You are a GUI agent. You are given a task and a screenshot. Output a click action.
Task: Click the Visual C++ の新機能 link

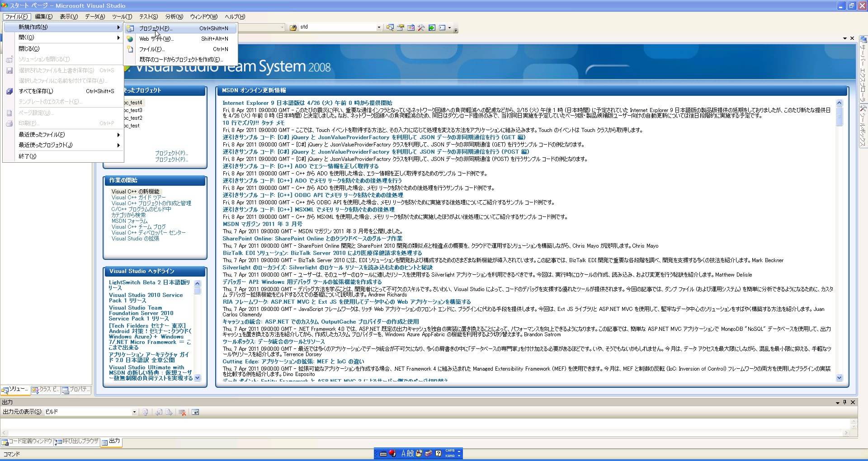click(x=136, y=192)
